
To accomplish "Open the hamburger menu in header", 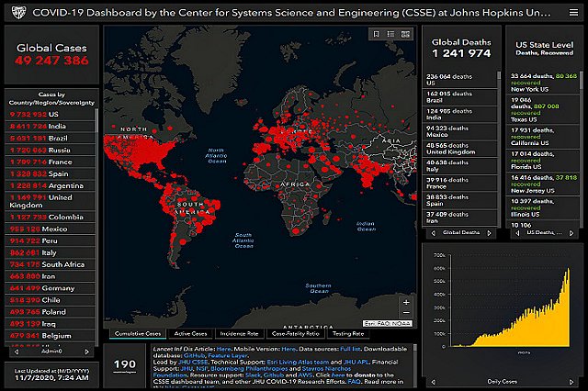I will tap(571, 13).
